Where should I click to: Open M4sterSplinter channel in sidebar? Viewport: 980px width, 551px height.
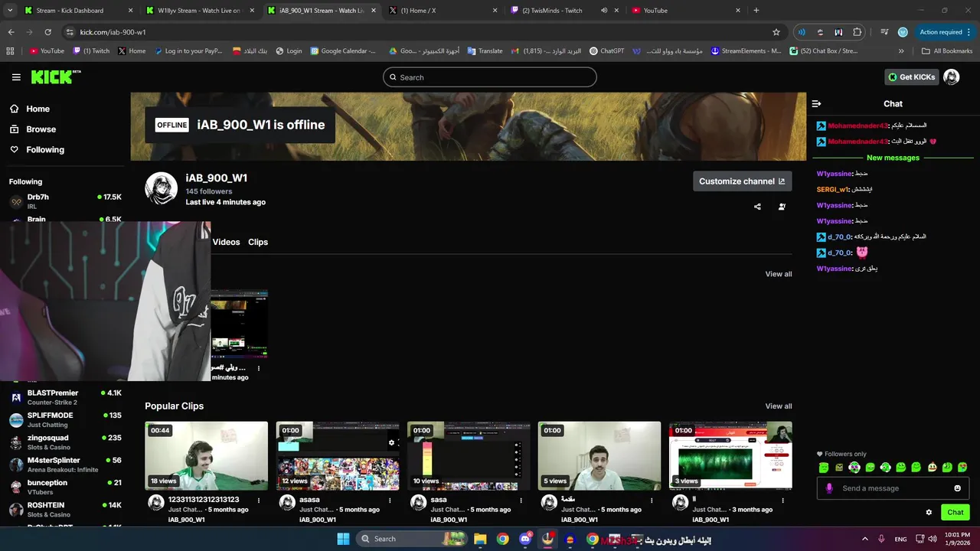65,465
